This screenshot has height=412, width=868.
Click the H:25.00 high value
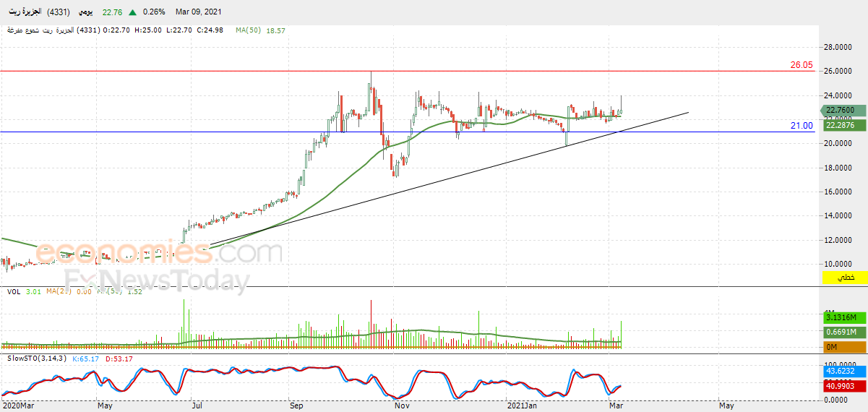point(148,30)
